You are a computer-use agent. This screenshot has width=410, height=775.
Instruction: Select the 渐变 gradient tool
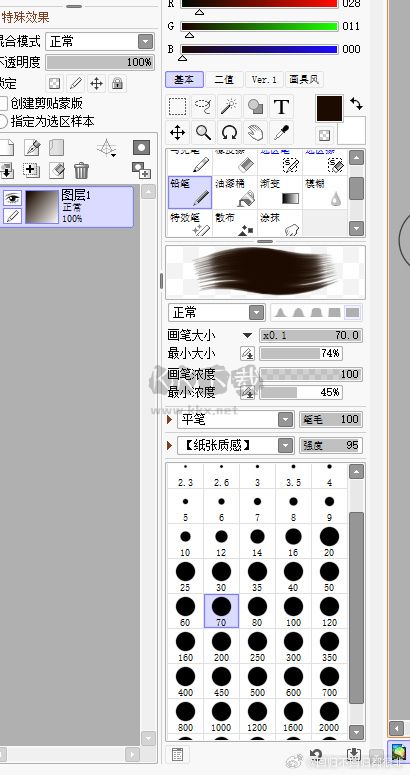[280, 192]
